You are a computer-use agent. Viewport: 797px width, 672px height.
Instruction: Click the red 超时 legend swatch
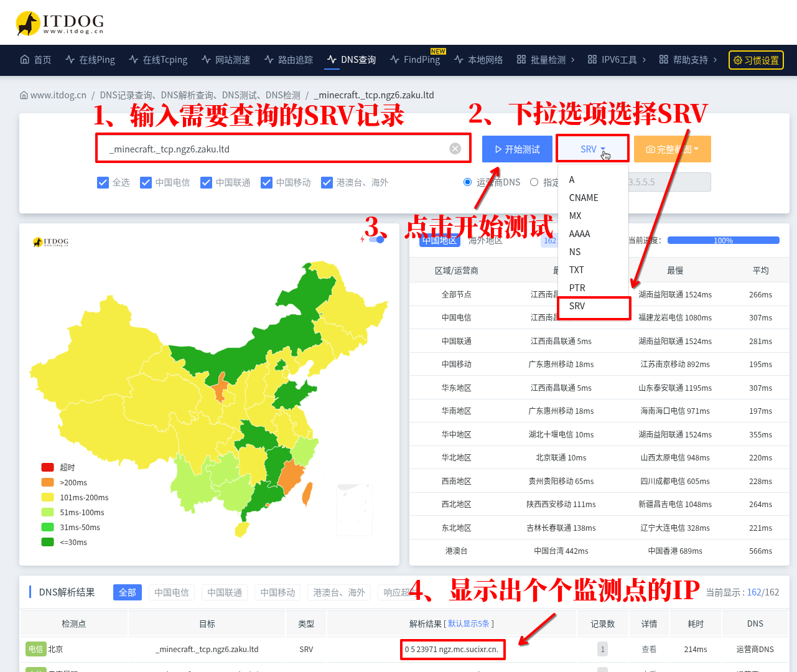[x=47, y=467]
